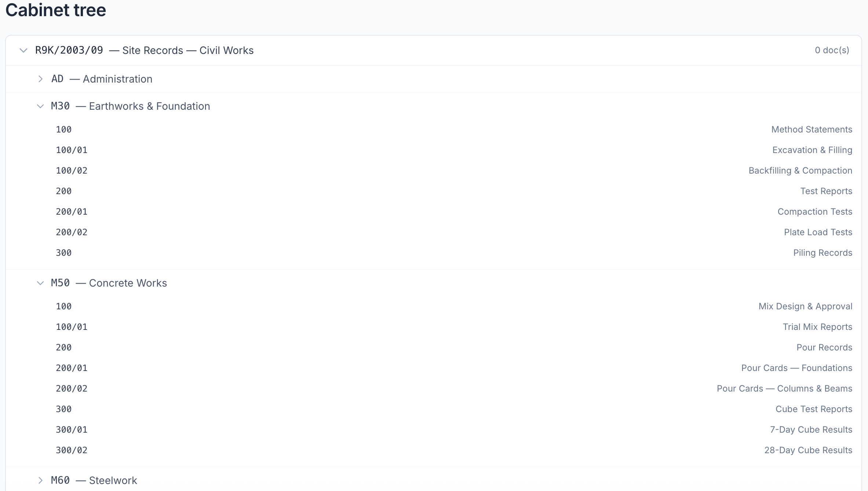This screenshot has width=868, height=491.
Task: Click code 100/02 under Earthworks & Foundation
Action: [72, 171]
